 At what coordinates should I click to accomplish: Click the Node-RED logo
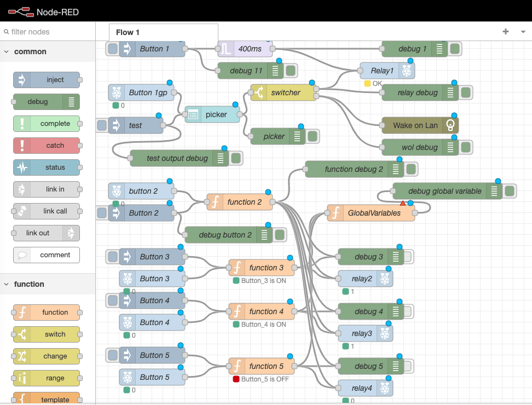click(43, 12)
